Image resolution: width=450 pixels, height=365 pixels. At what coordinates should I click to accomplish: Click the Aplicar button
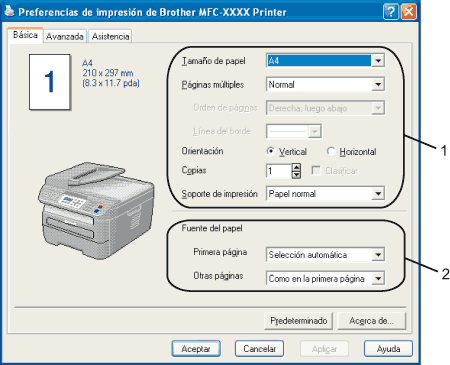pos(324,349)
